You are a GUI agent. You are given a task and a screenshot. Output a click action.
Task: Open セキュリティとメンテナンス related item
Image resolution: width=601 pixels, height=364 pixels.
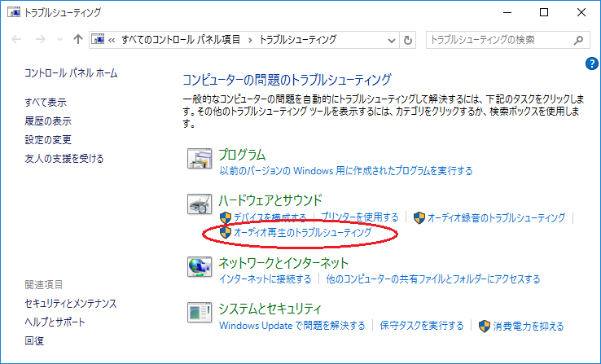71,304
